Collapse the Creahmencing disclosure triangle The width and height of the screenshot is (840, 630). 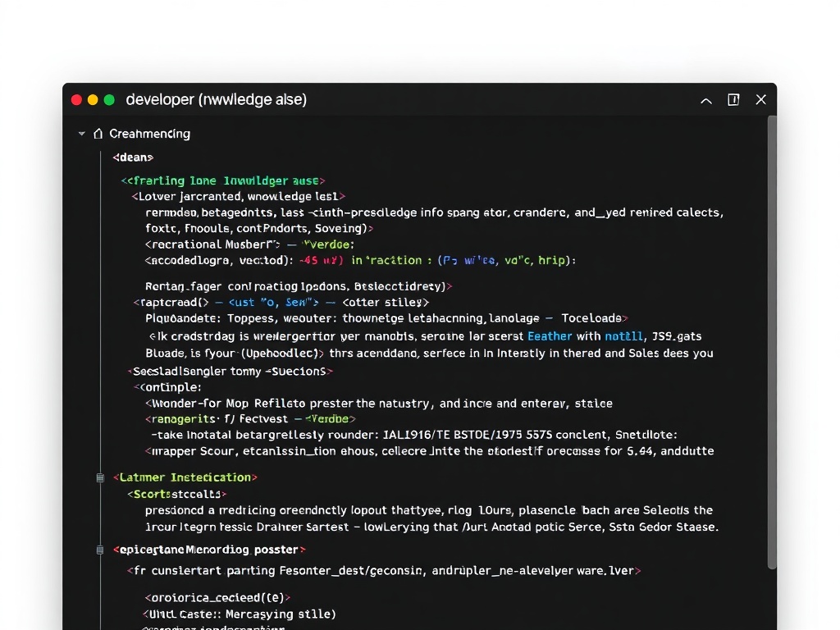pos(81,133)
